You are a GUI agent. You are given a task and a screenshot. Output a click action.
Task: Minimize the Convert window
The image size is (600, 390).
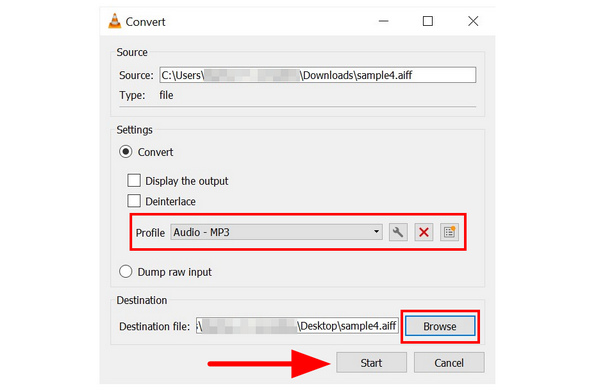pyautogui.click(x=383, y=21)
